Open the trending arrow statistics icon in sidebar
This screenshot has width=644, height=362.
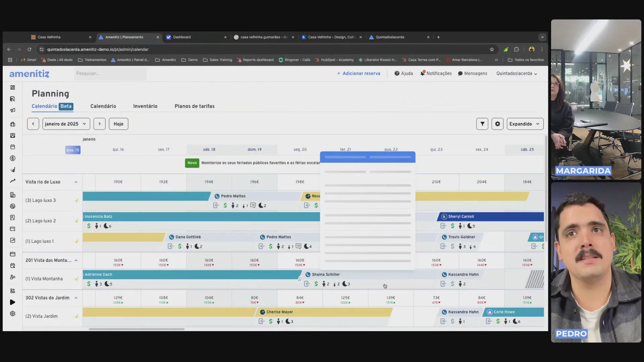(13, 181)
